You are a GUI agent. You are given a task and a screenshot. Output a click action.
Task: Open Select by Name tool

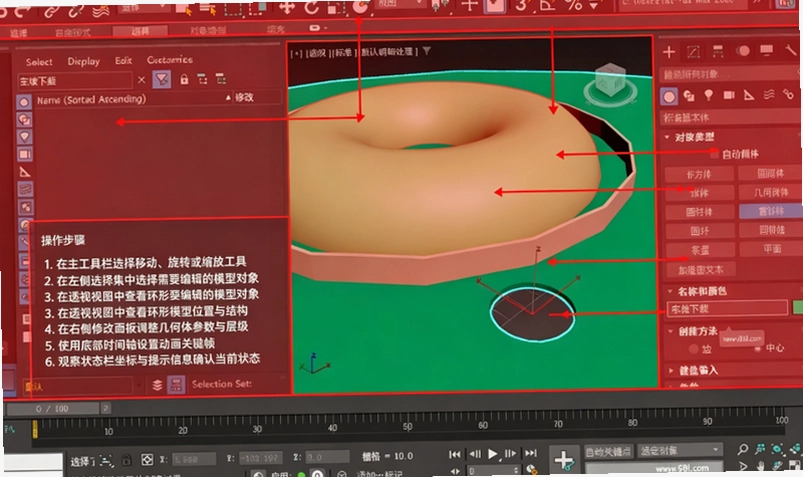tap(208, 8)
